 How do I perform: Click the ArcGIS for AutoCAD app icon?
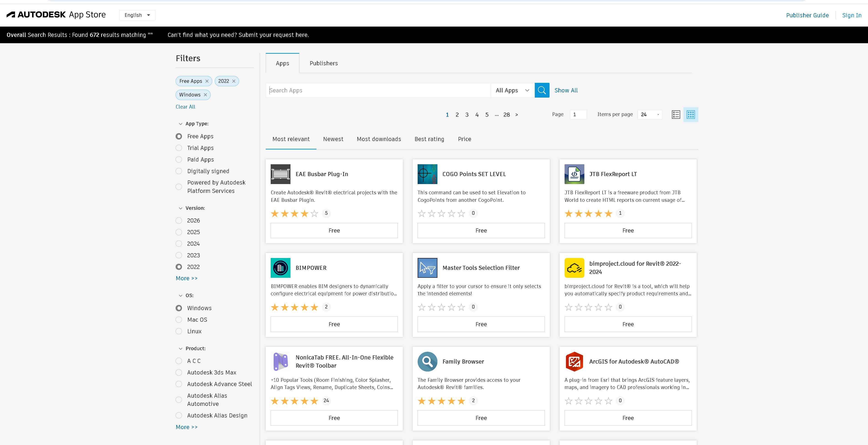click(x=574, y=362)
